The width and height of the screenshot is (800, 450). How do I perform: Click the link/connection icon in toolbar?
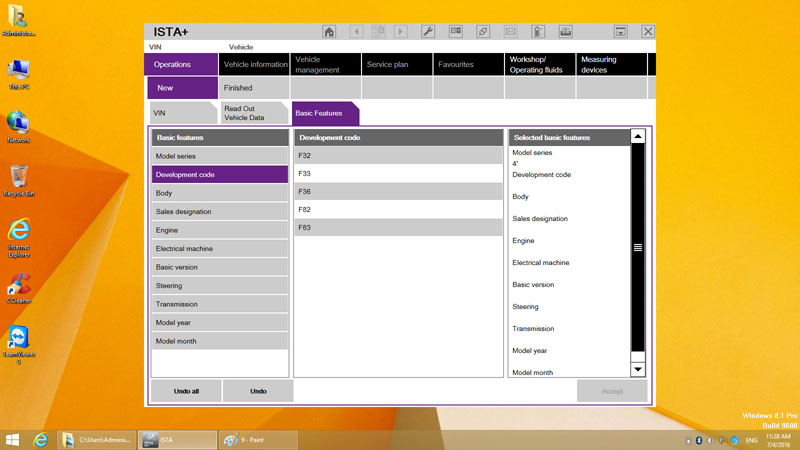[483, 32]
